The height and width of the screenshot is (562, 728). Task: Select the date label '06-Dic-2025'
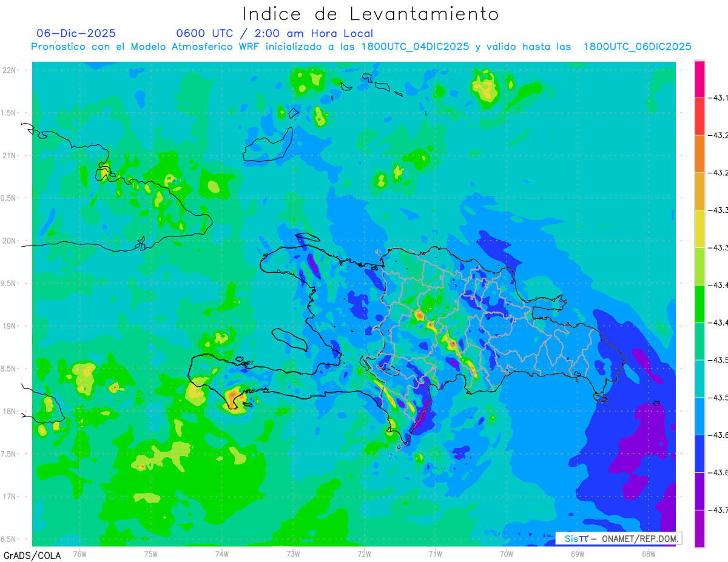(x=76, y=33)
